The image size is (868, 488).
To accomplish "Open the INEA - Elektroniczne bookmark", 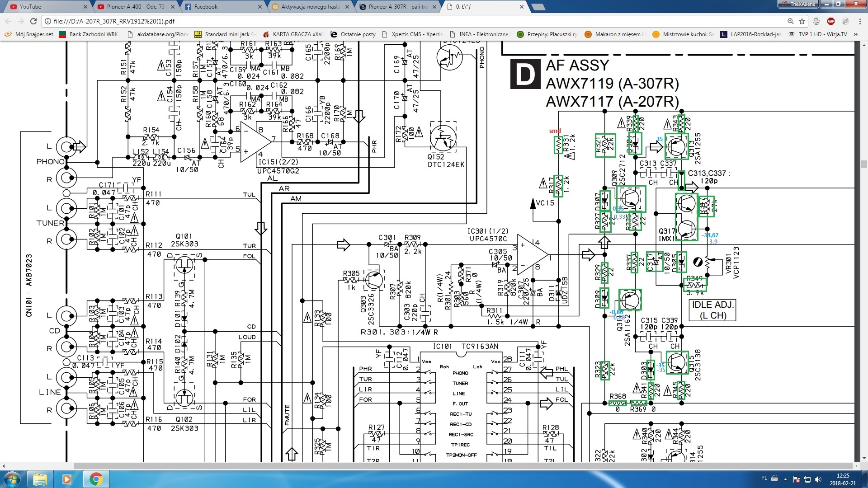I will (479, 34).
